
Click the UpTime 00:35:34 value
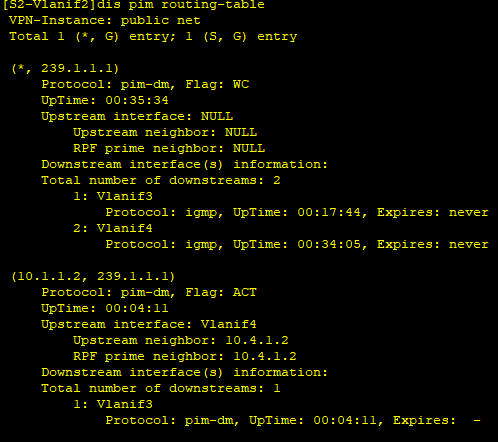tap(137, 100)
